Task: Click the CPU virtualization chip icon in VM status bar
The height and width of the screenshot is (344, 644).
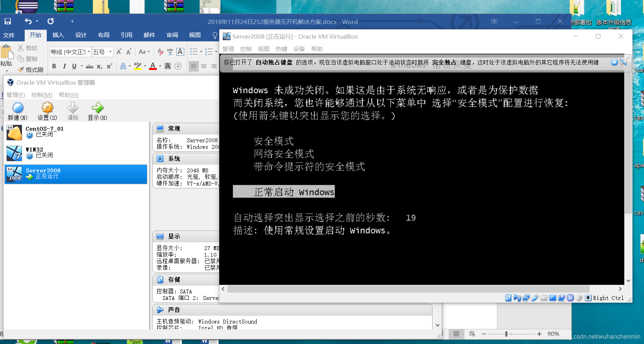Action: (570, 298)
